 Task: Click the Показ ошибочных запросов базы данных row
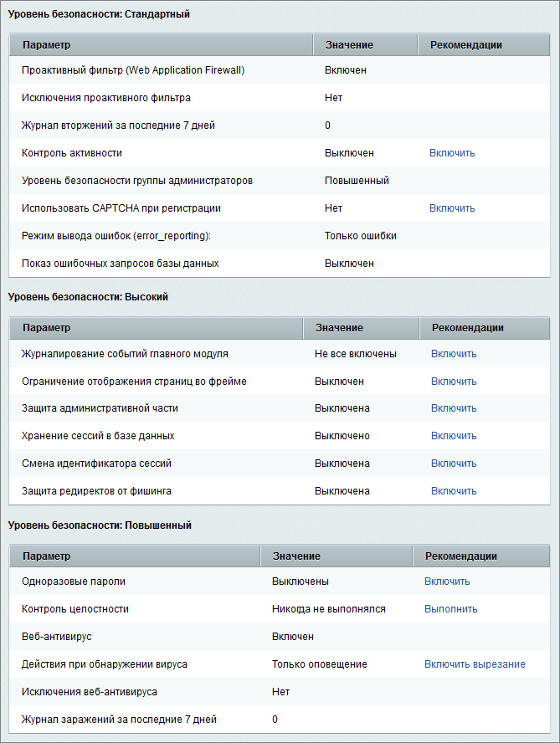point(120,264)
